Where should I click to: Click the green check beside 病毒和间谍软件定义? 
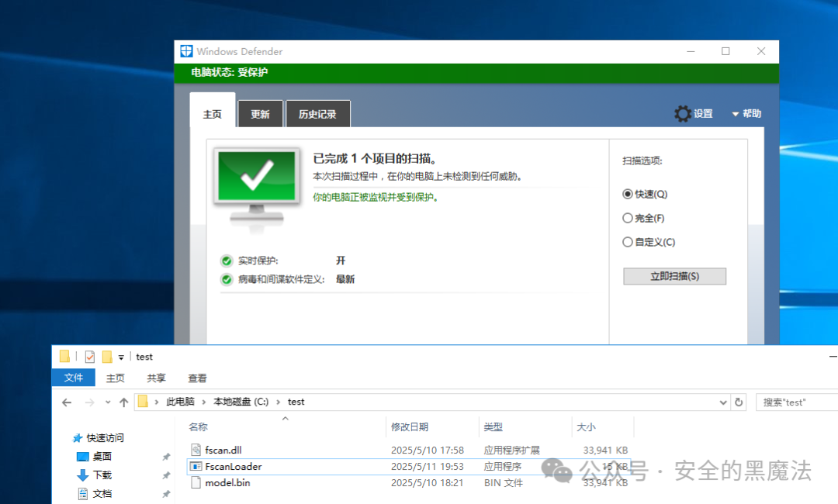pyautogui.click(x=227, y=279)
